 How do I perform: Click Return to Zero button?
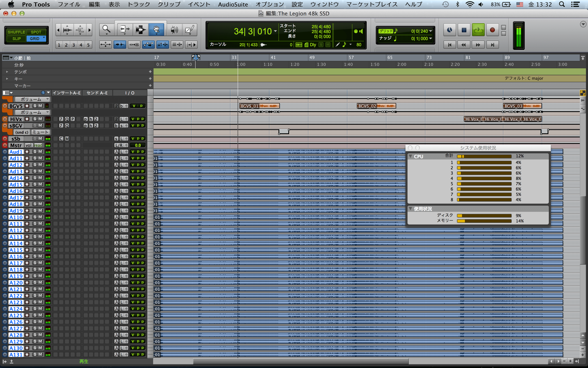coord(450,45)
